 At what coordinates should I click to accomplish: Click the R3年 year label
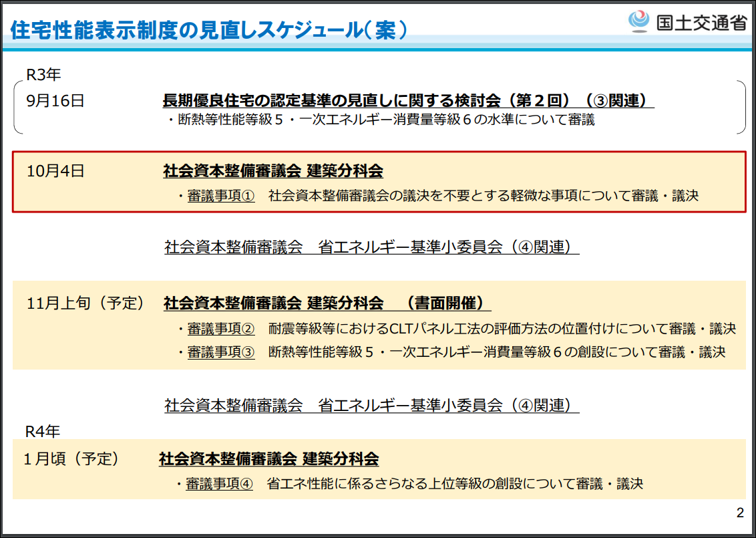pos(43,75)
